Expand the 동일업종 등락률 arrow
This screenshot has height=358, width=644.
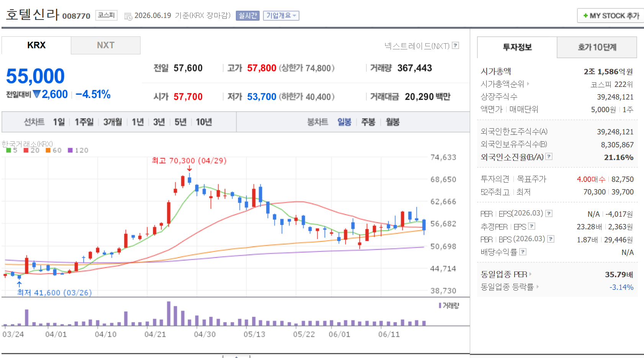(537, 286)
